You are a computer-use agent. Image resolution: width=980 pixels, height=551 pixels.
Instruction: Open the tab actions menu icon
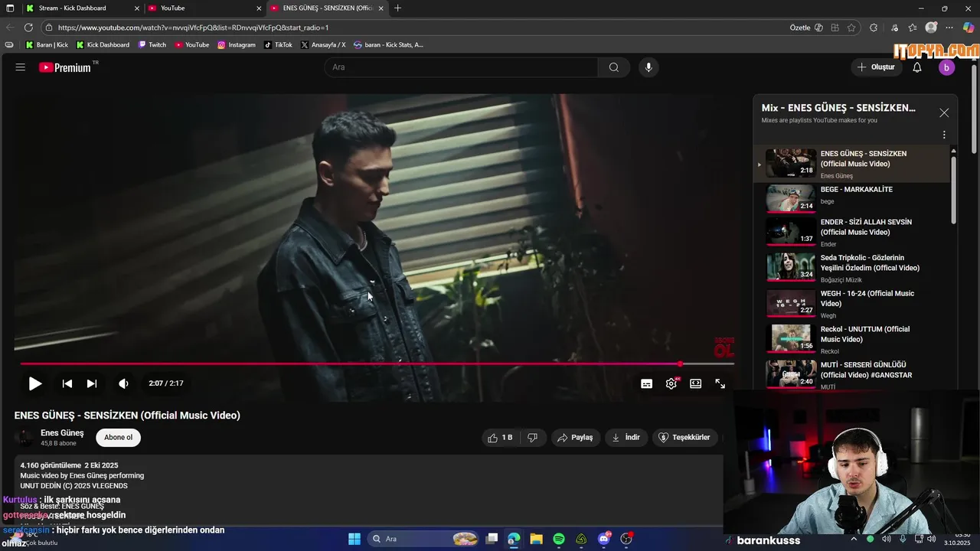(10, 8)
